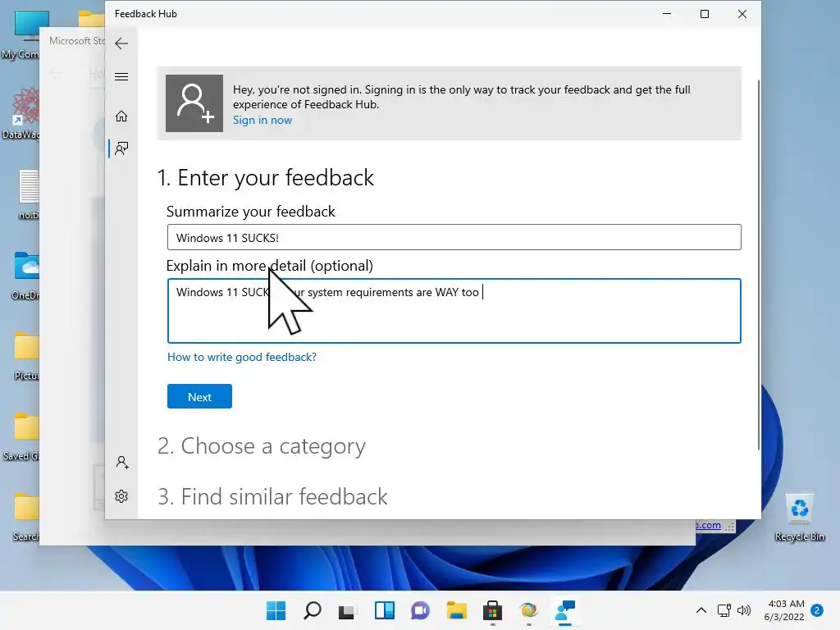This screenshot has width=840, height=630.
Task: Select the 2. Choose a category heading
Action: tap(262, 445)
